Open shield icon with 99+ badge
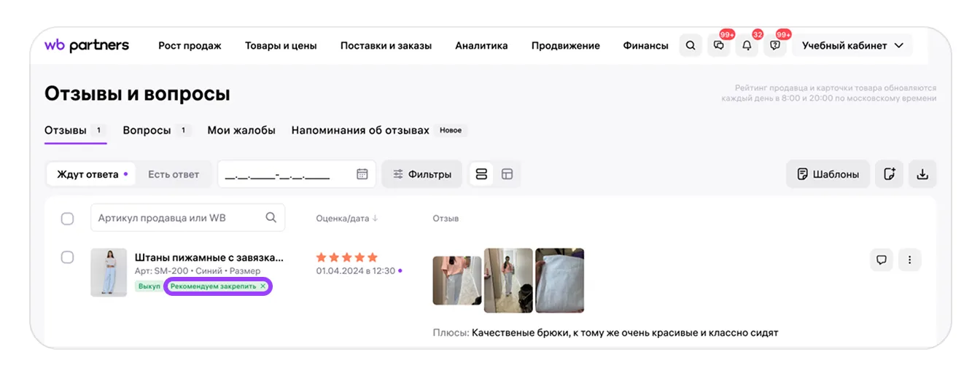980x376 pixels. (775, 45)
